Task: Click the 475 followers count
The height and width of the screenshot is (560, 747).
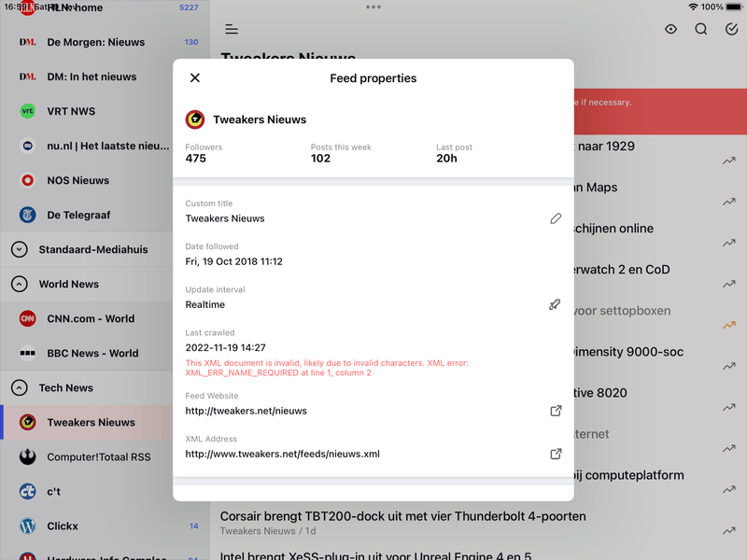Action: coord(196,158)
